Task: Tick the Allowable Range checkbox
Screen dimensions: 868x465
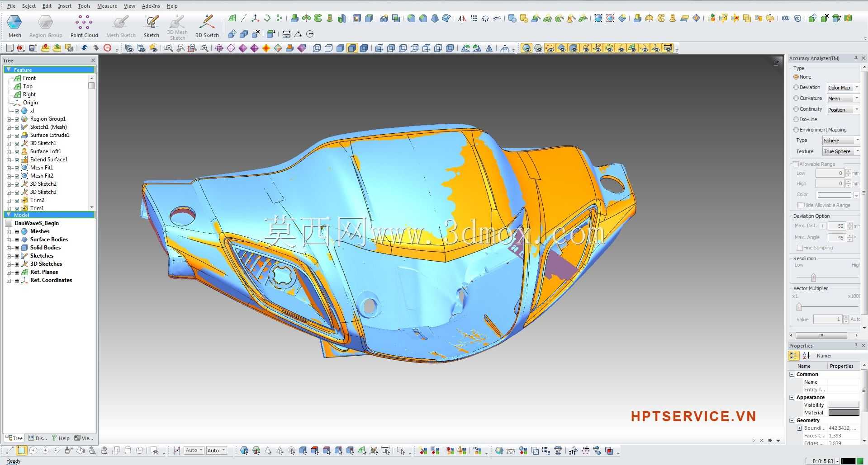Action: point(796,164)
